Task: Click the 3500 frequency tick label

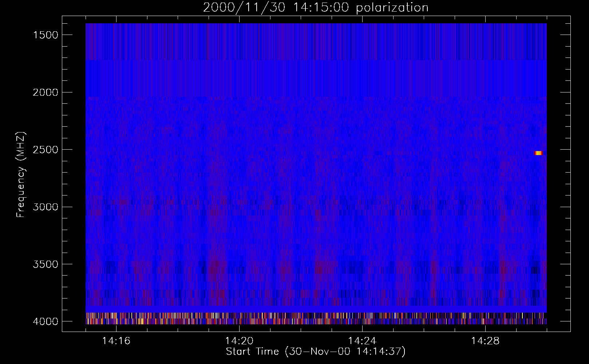Action: tap(46, 264)
